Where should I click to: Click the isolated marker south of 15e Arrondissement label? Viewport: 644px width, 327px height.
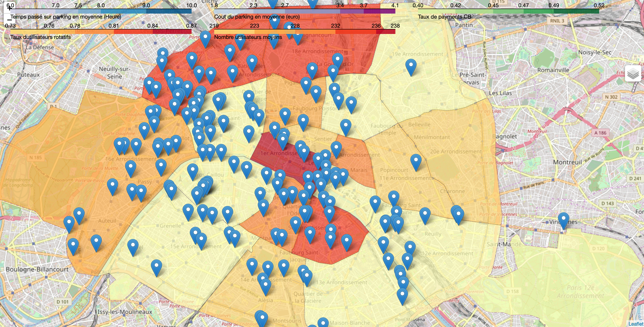[156, 267]
